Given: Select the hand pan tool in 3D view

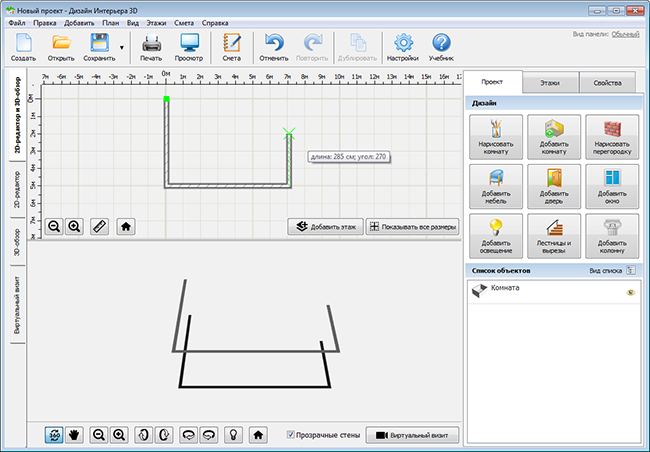Looking at the screenshot, I should [74, 435].
